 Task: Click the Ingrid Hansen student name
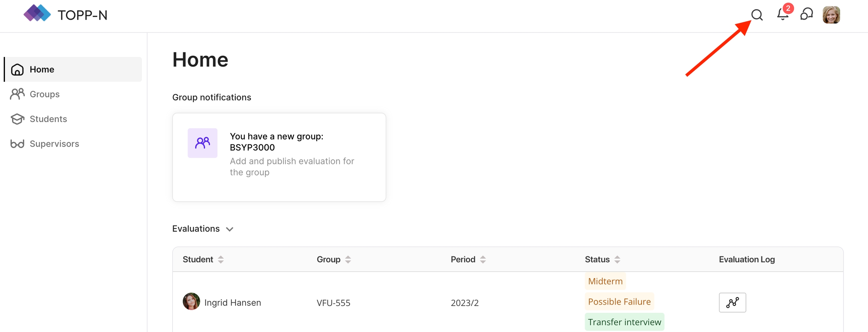[232, 303]
